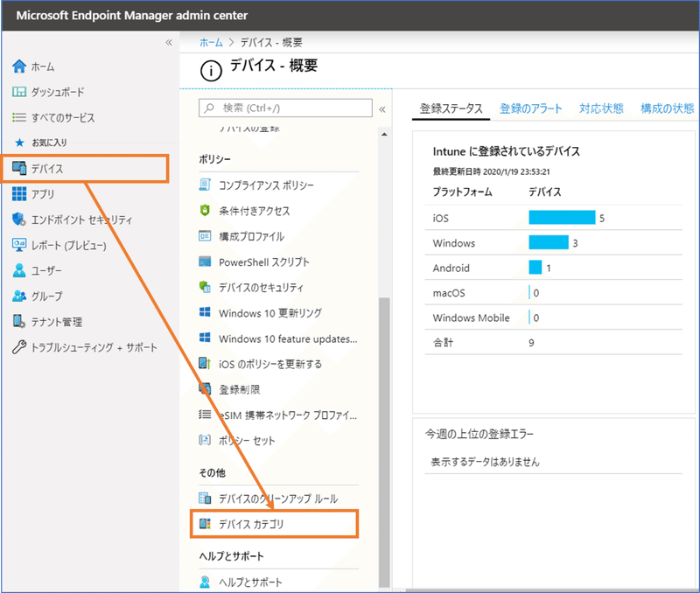The height and width of the screenshot is (593, 700).
Task: Switch to the 対応状態 tab
Action: point(601,108)
